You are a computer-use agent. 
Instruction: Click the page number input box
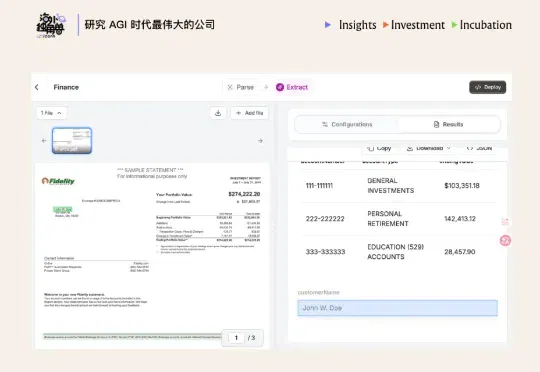[236, 338]
